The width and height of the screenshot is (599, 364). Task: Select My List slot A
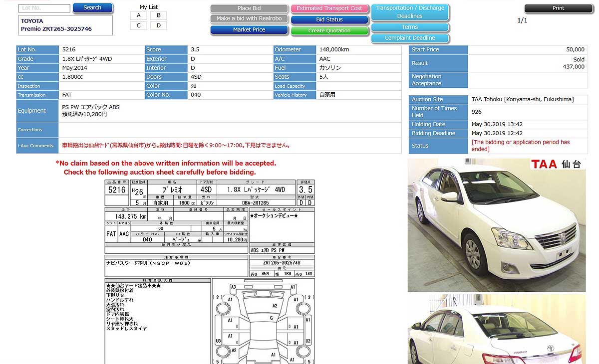pos(138,15)
